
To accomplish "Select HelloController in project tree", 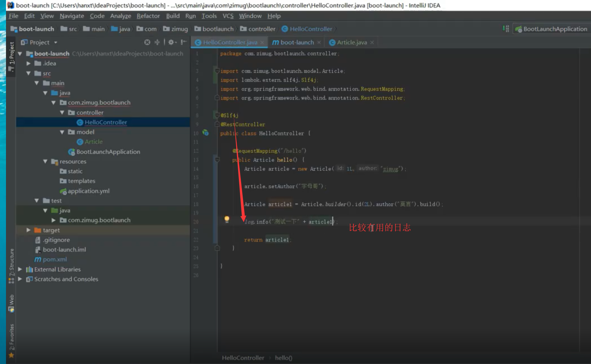I will [106, 122].
